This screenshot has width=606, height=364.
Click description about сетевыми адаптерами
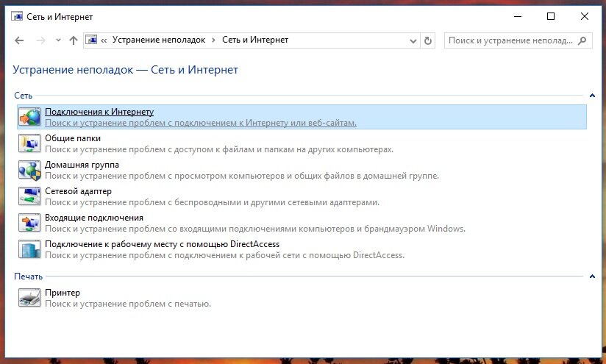tap(213, 202)
